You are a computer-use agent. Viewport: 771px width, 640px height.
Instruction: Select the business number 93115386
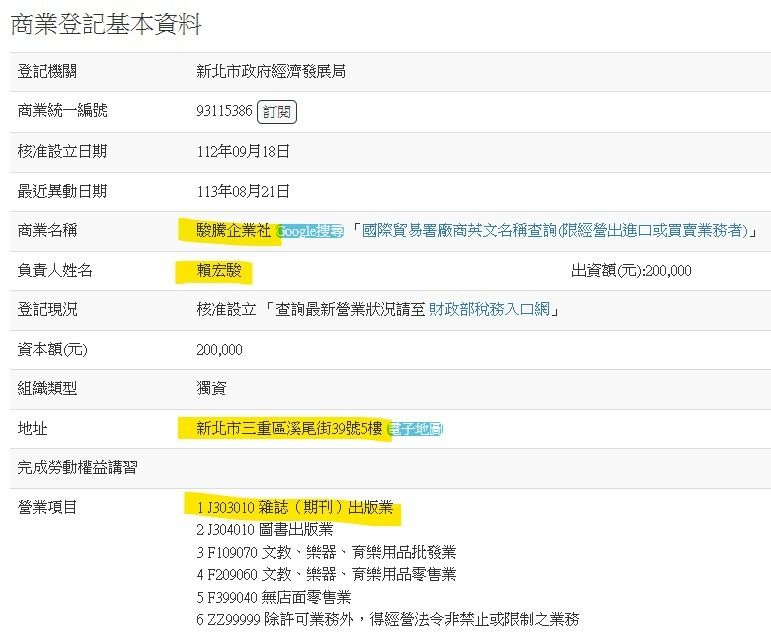pos(224,111)
